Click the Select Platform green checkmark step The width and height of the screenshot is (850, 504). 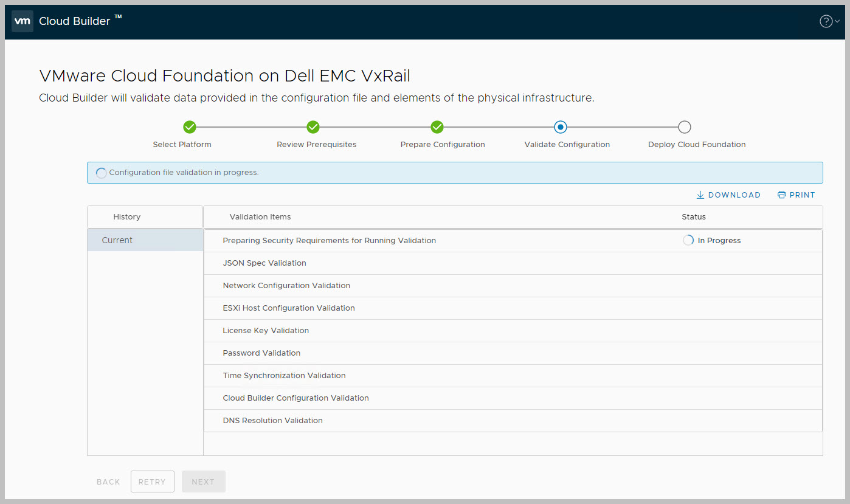click(190, 127)
